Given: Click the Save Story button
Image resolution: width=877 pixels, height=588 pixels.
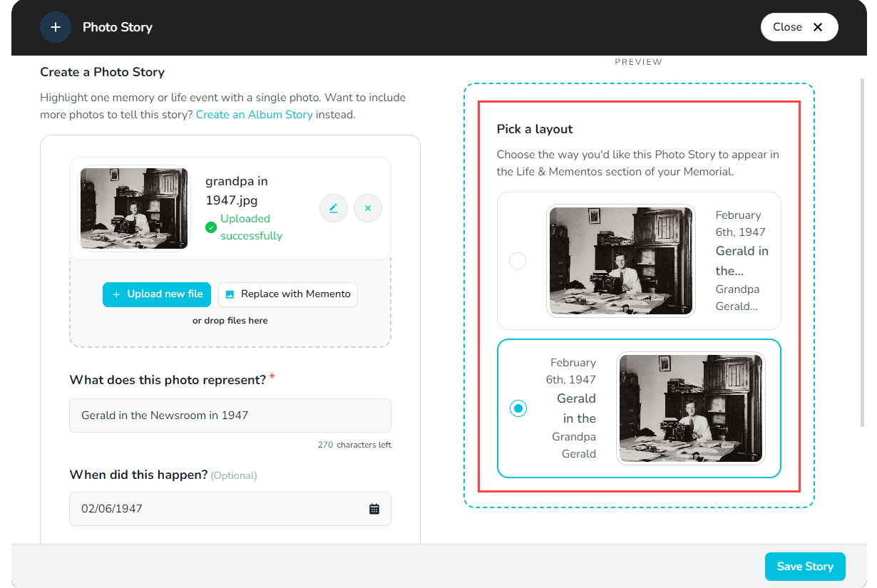Looking at the screenshot, I should click(805, 567).
